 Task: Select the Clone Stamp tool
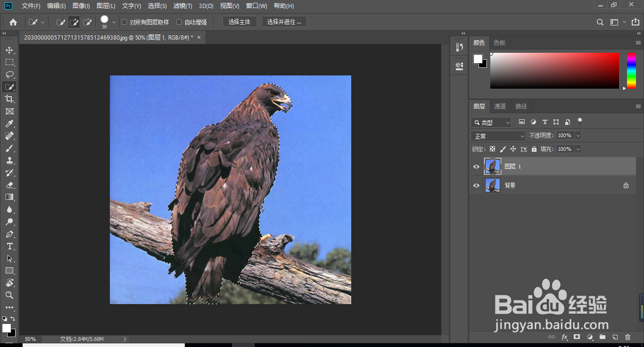9,160
